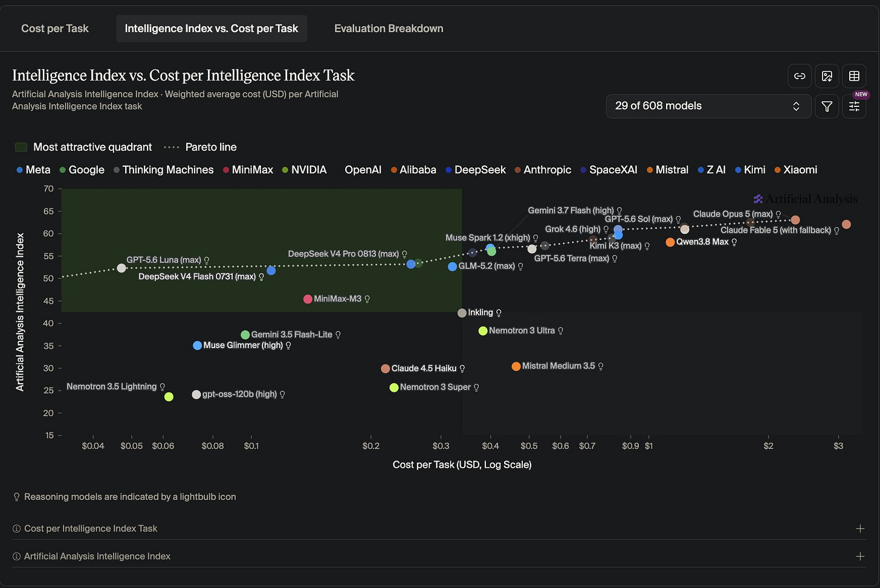Click the lightbulb icon next to Inkling
The width and height of the screenshot is (880, 588).
pos(499,313)
